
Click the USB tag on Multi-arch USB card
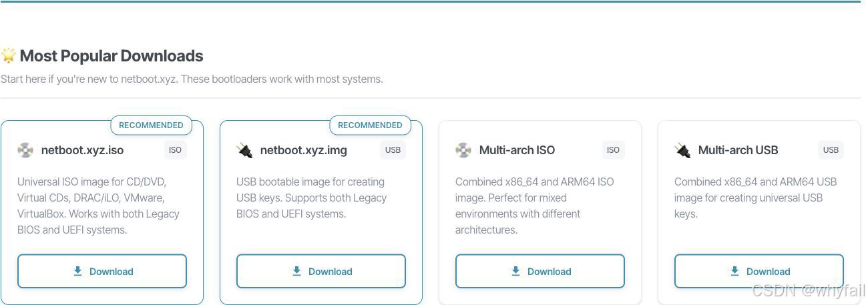[x=831, y=150]
